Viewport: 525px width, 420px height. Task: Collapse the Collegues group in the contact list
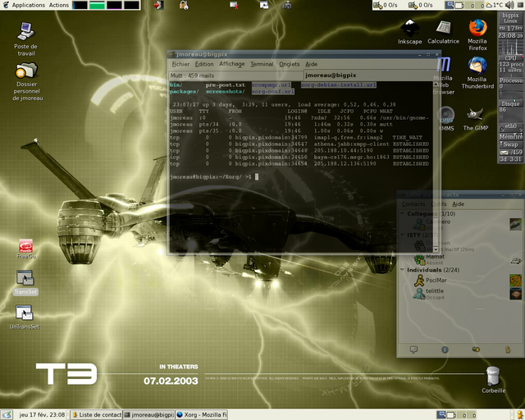(403, 213)
